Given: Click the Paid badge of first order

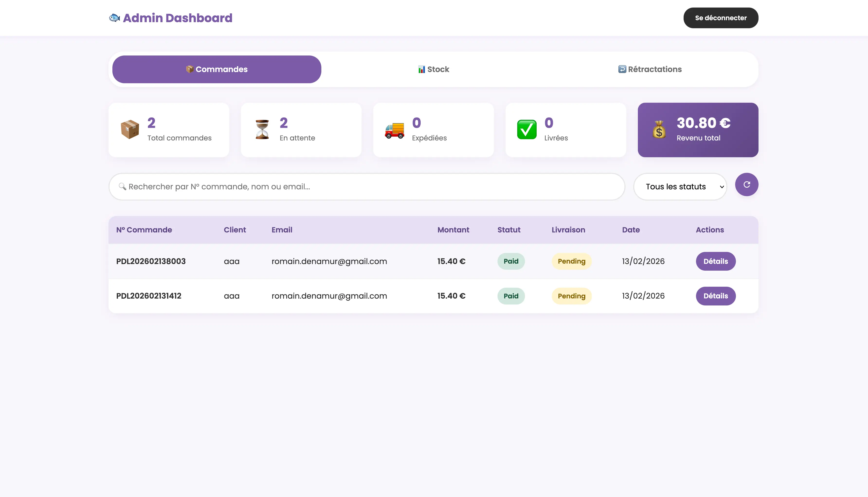Looking at the screenshot, I should [x=511, y=261].
